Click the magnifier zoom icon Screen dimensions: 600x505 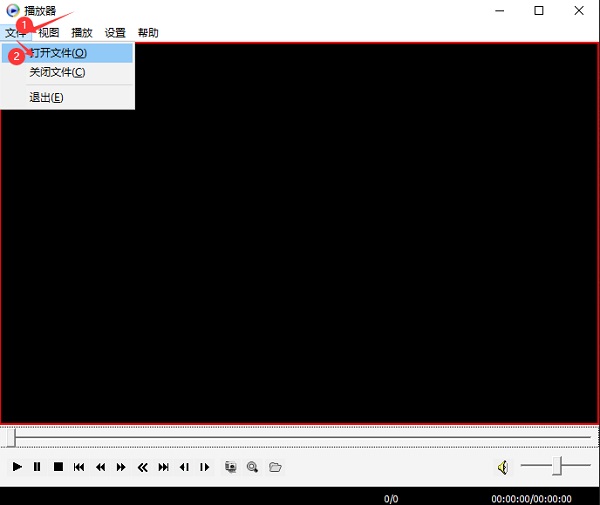click(x=253, y=467)
